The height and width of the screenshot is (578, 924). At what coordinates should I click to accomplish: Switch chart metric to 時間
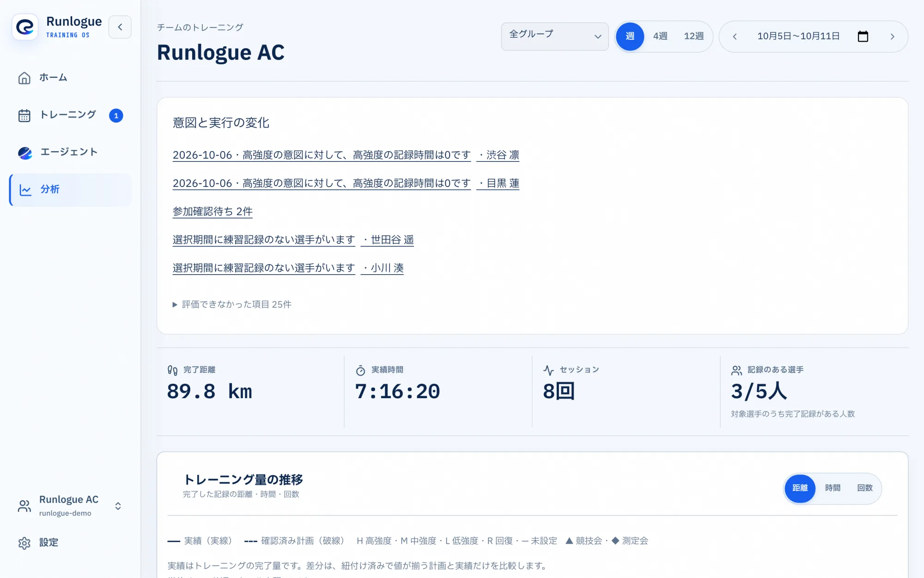[x=833, y=488]
